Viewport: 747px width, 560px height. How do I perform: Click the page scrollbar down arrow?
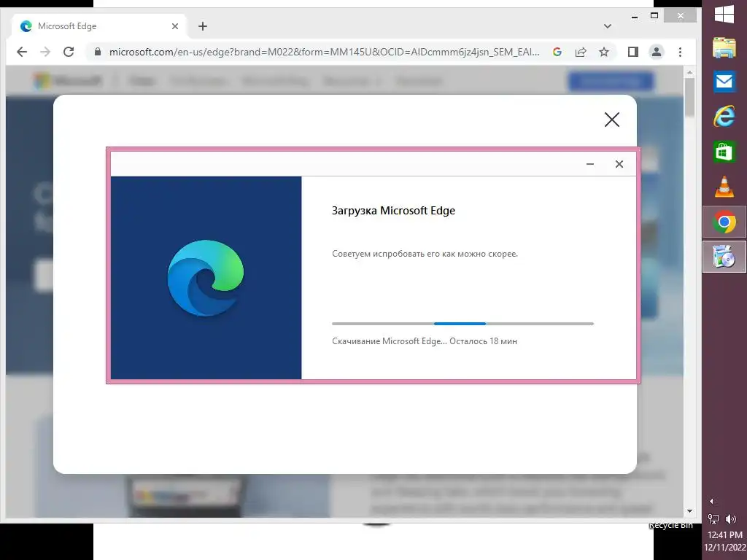coord(689,511)
